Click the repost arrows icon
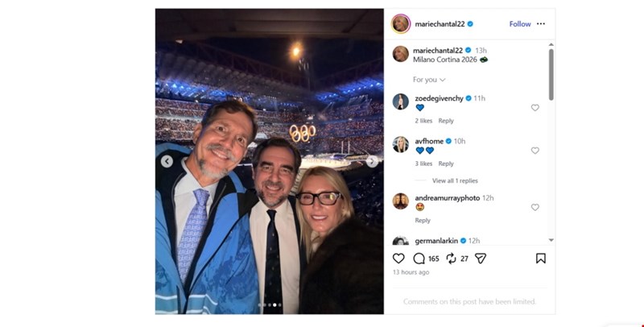The image size is (644, 327). click(x=452, y=259)
